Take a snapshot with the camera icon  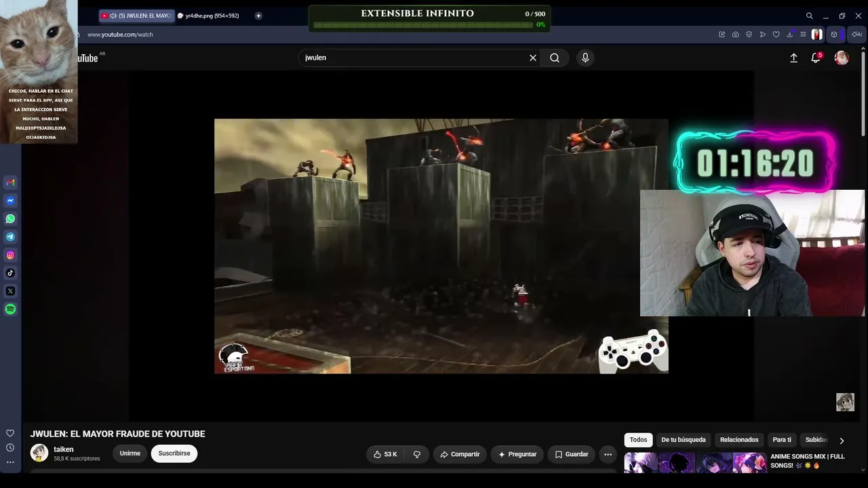(736, 35)
